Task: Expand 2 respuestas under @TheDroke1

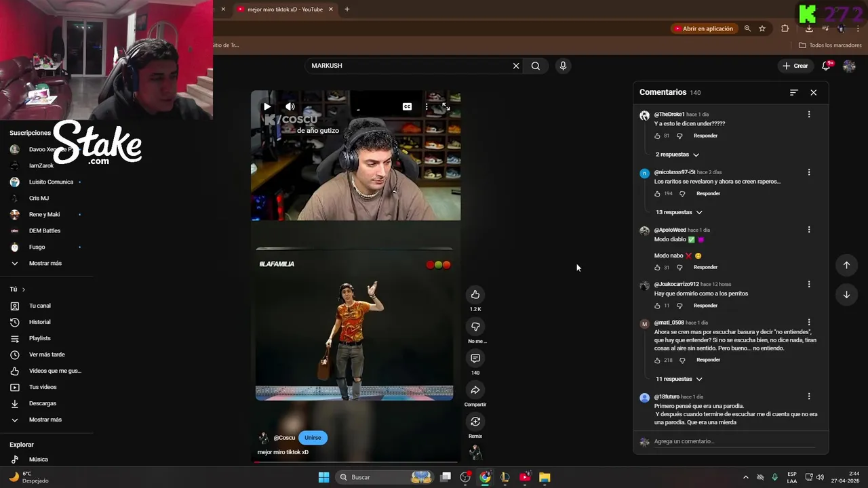Action: click(x=677, y=155)
